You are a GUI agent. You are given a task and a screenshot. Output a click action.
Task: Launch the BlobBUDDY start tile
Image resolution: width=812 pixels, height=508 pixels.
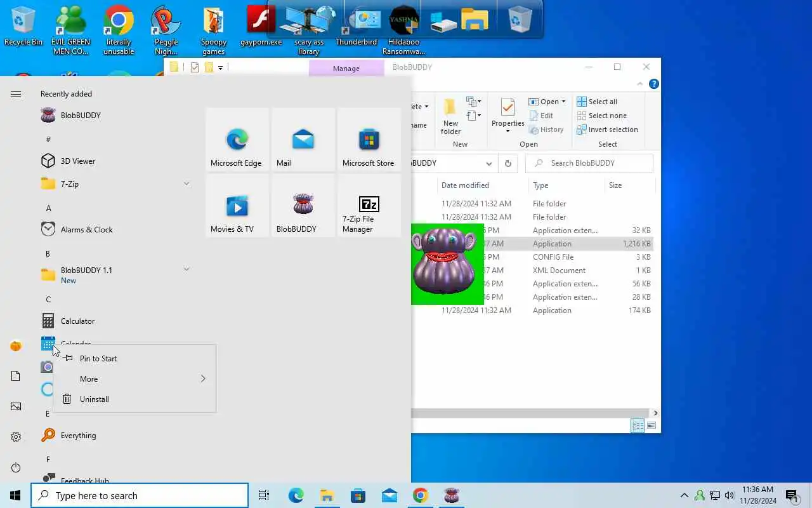[303, 205]
